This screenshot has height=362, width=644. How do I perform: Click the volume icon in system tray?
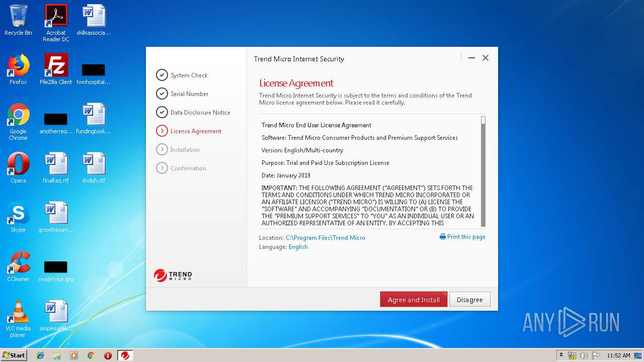[x=584, y=355]
